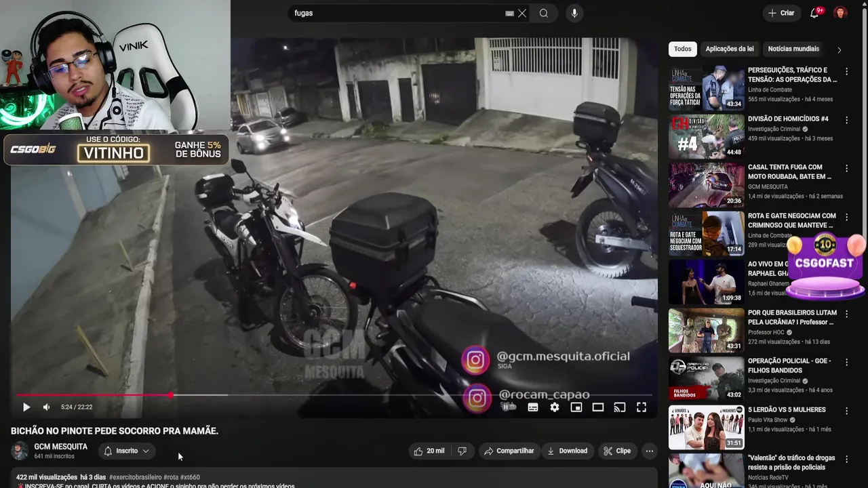Click the #xt660 hashtag

coord(190,477)
